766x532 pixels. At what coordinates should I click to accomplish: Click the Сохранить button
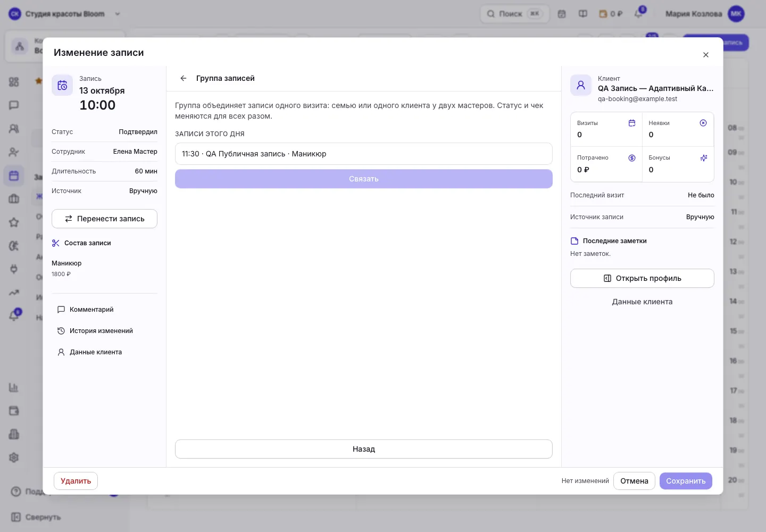click(x=686, y=481)
